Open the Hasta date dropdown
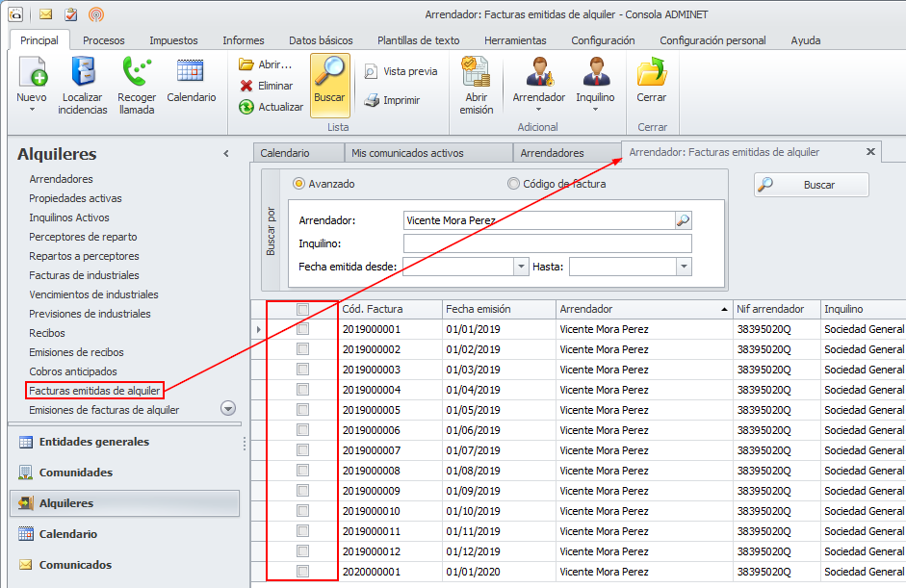This screenshot has width=906, height=588. click(x=684, y=267)
